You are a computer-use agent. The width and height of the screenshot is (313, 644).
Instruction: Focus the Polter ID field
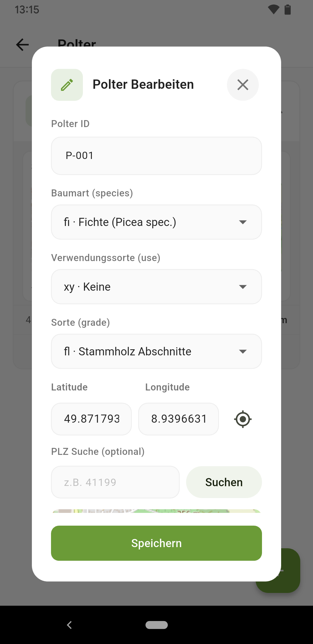[156, 156]
